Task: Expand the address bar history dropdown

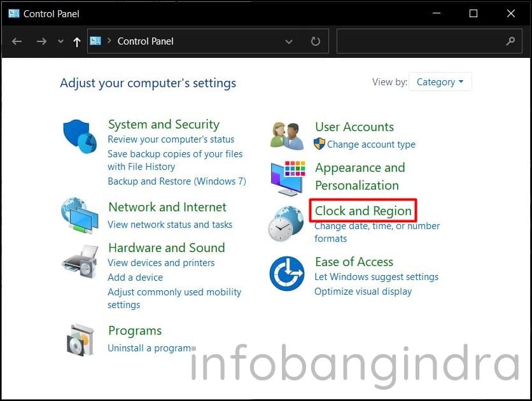Action: click(x=289, y=42)
